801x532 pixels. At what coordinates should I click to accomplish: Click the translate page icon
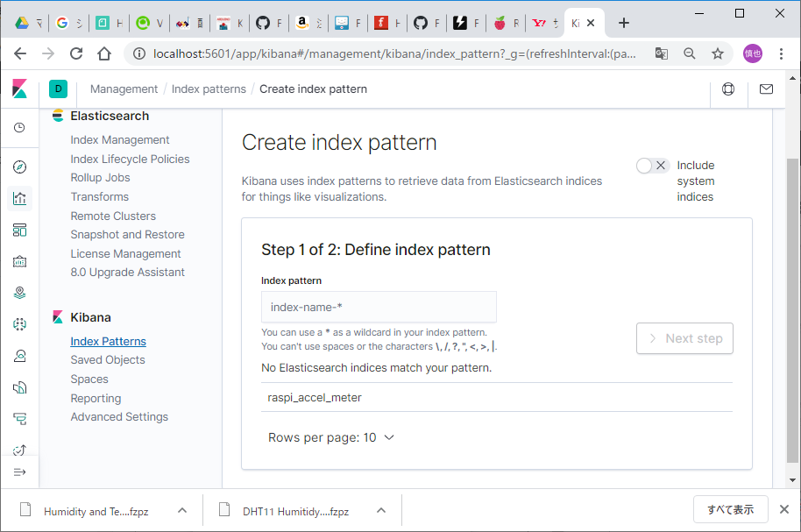(x=662, y=53)
